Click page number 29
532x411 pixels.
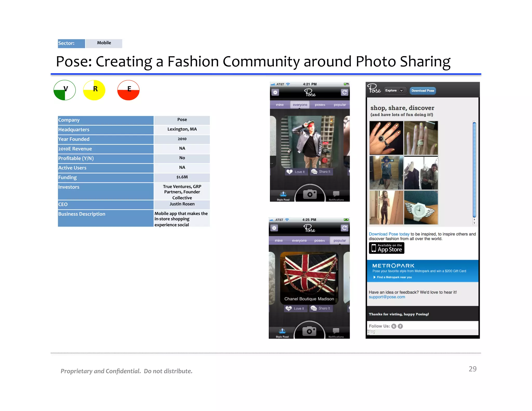[x=473, y=369]
